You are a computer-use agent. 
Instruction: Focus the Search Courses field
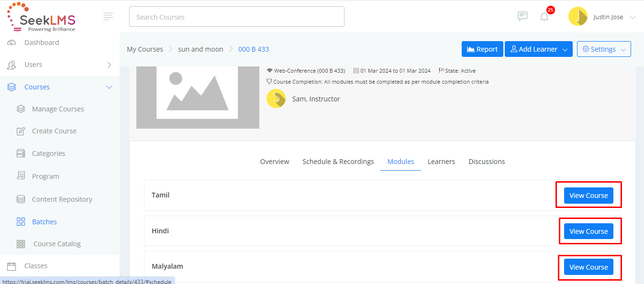coord(237,17)
